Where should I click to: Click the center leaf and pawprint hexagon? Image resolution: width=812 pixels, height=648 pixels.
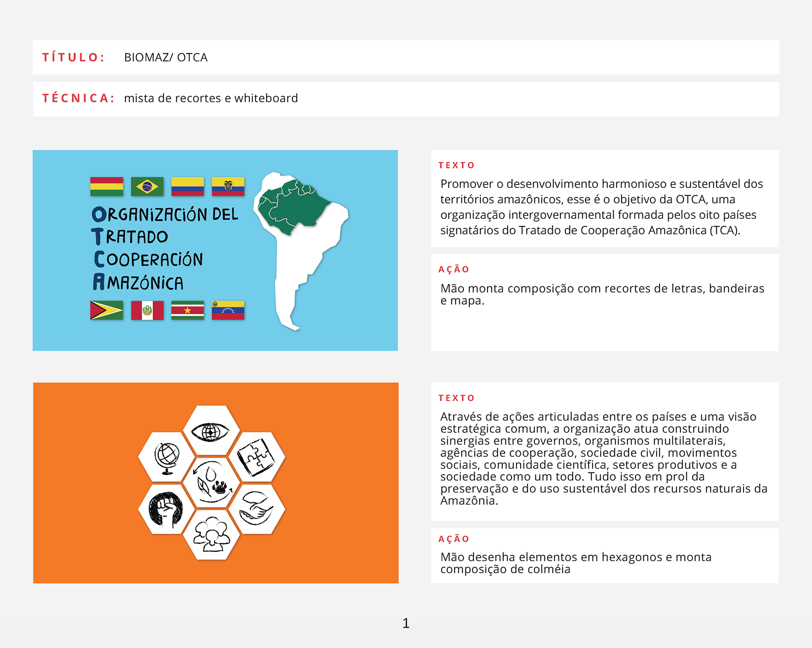(211, 483)
